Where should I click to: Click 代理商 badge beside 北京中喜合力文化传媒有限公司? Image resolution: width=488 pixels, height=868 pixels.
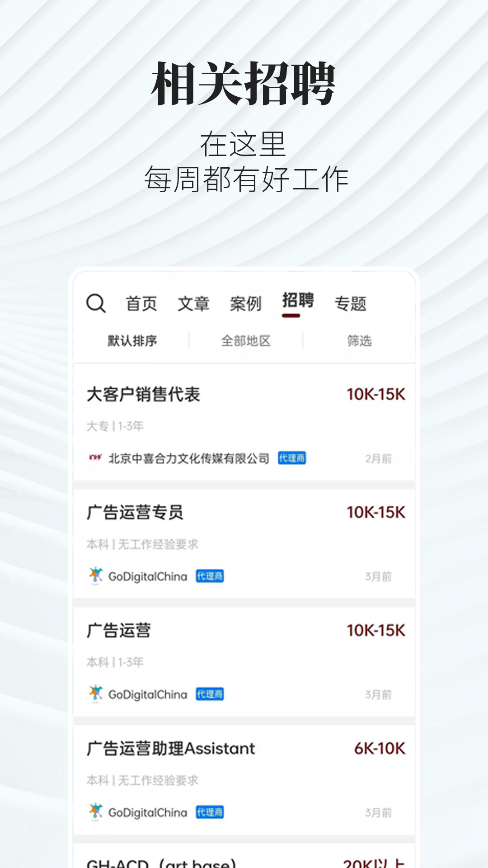(x=292, y=458)
